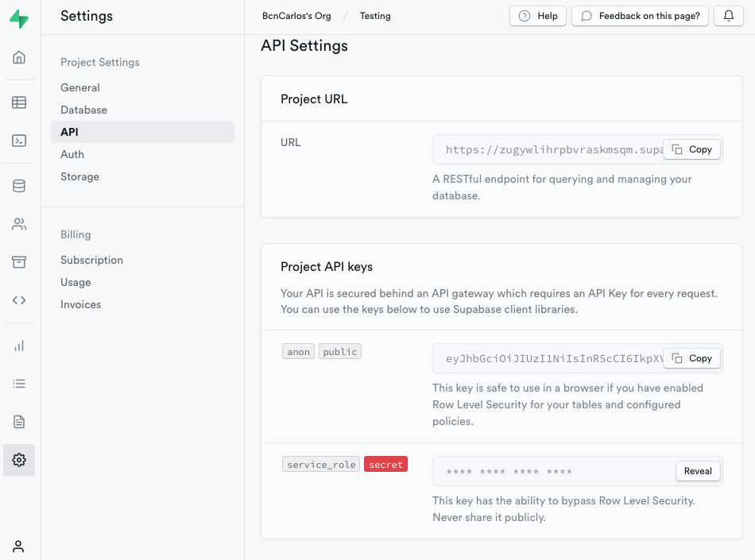
Task: Open the SQL editor terminal icon
Action: click(x=19, y=141)
